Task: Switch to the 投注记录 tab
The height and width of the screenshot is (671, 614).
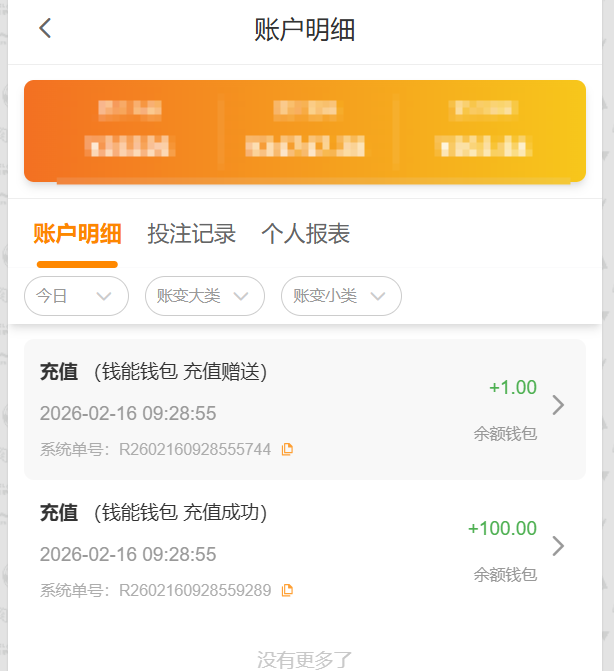Action: point(191,234)
